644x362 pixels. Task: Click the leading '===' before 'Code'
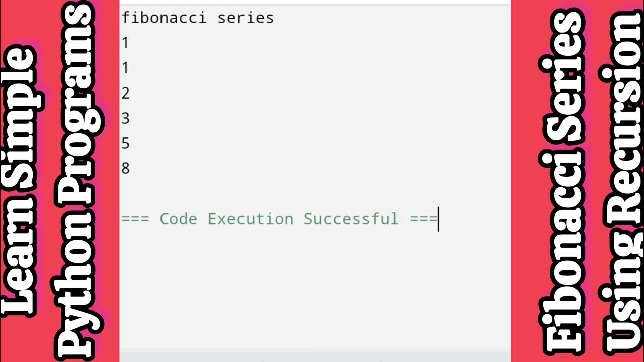coord(135,219)
